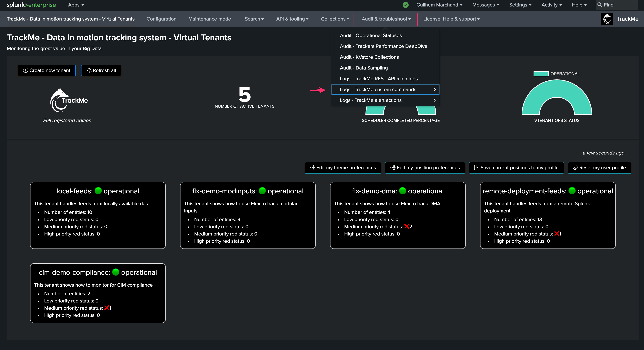Click Reset my user profile

[x=599, y=168]
